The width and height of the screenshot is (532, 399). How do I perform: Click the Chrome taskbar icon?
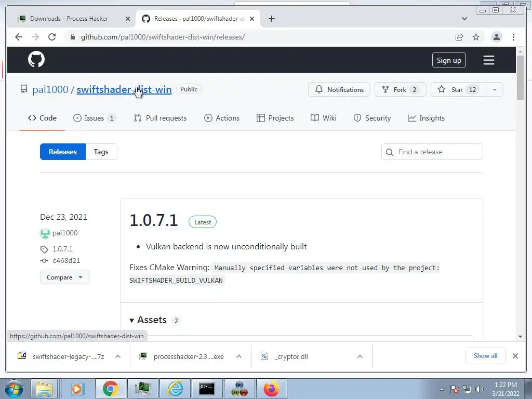click(110, 389)
